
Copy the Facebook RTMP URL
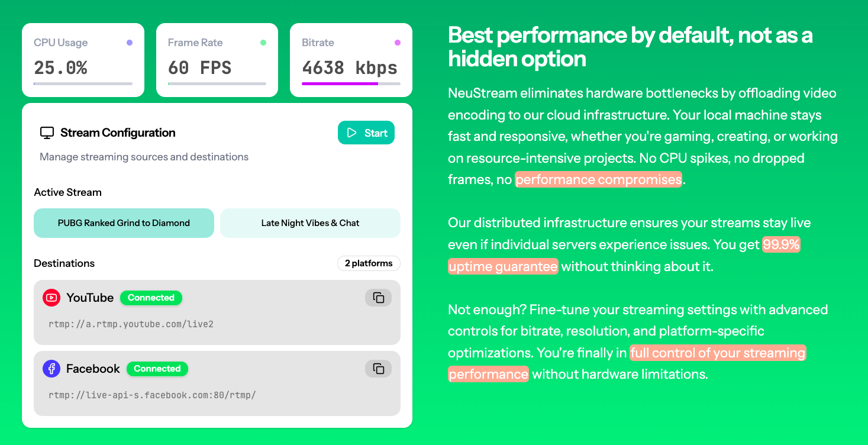(x=378, y=369)
